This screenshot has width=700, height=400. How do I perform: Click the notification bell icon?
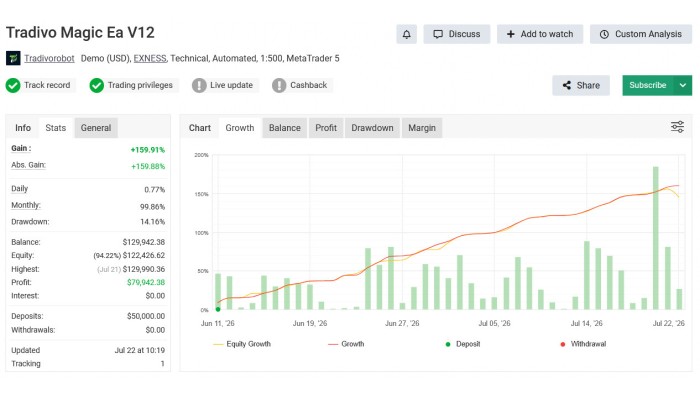tap(406, 34)
